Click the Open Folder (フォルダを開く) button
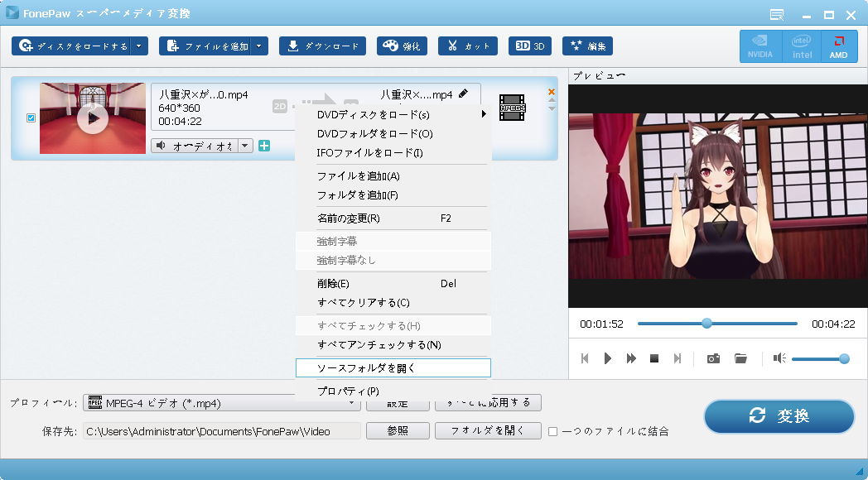868x480 pixels. pos(489,431)
